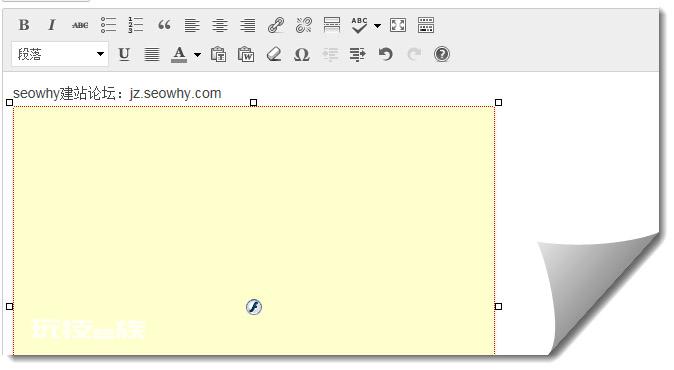Viewport: 674px width, 370px height.
Task: Select the Flash icon in the embedded object
Action: (x=254, y=307)
